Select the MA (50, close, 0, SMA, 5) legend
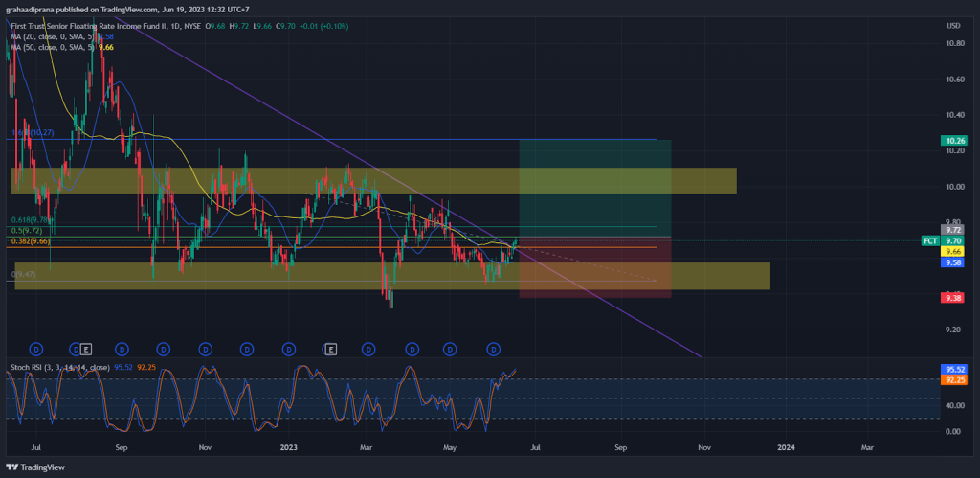 tap(54, 48)
